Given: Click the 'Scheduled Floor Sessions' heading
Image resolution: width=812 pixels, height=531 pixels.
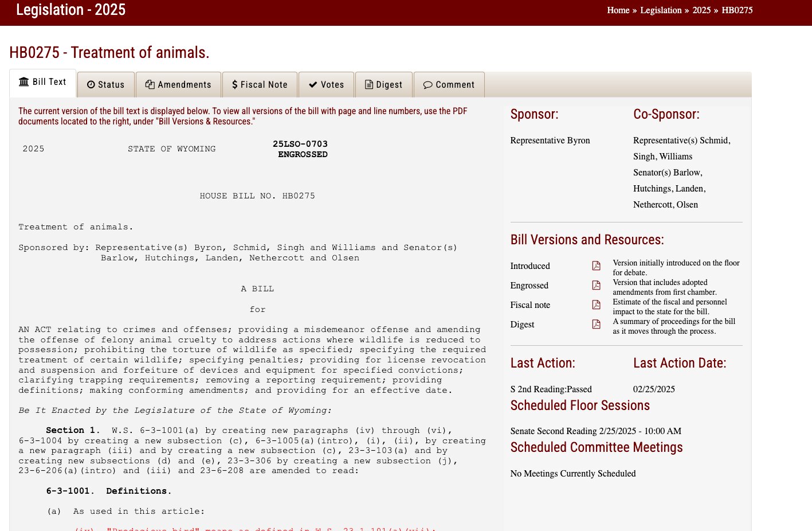Looking at the screenshot, I should tap(580, 405).
